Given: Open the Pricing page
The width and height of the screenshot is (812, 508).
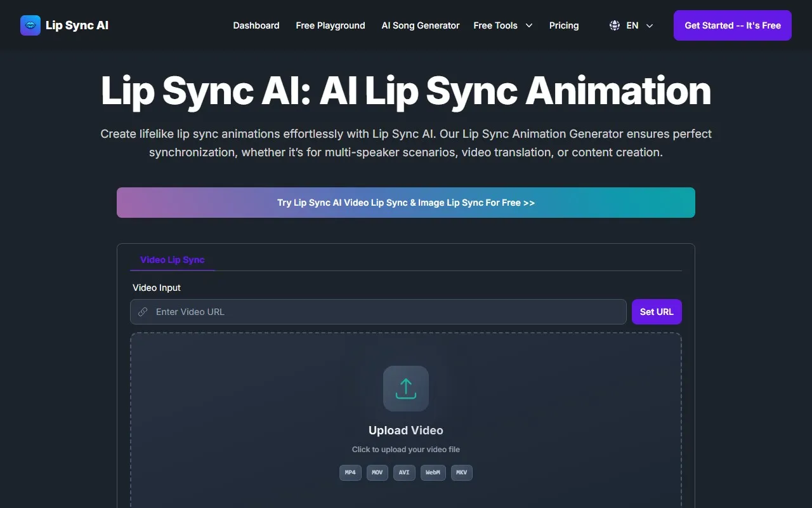Looking at the screenshot, I should 564,25.
